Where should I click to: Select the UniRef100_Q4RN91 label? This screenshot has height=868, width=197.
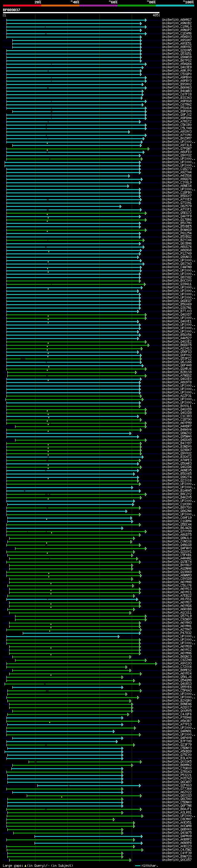[x=177, y=731]
